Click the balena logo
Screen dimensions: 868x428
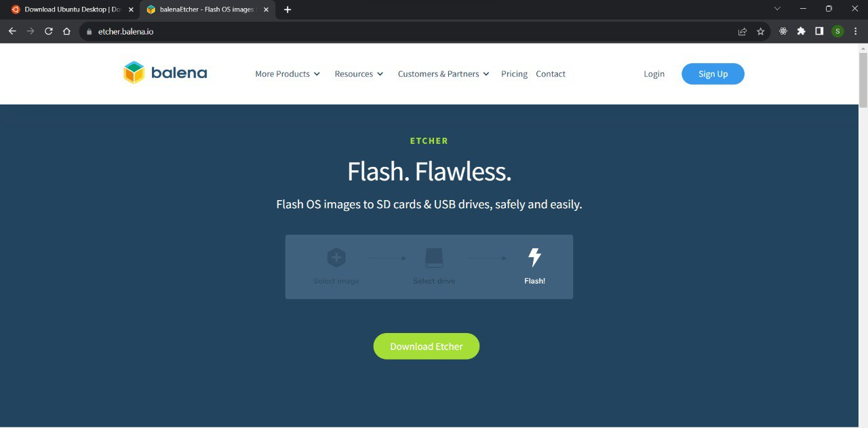click(x=165, y=73)
